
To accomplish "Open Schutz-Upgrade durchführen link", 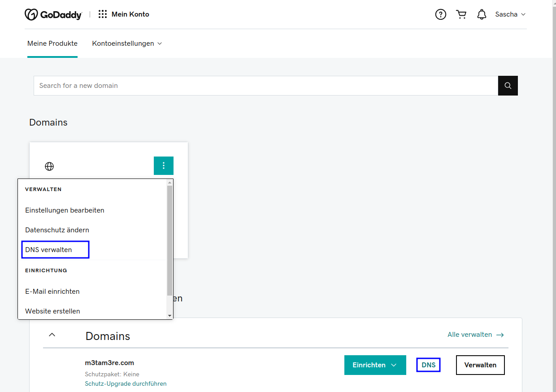I will point(126,384).
